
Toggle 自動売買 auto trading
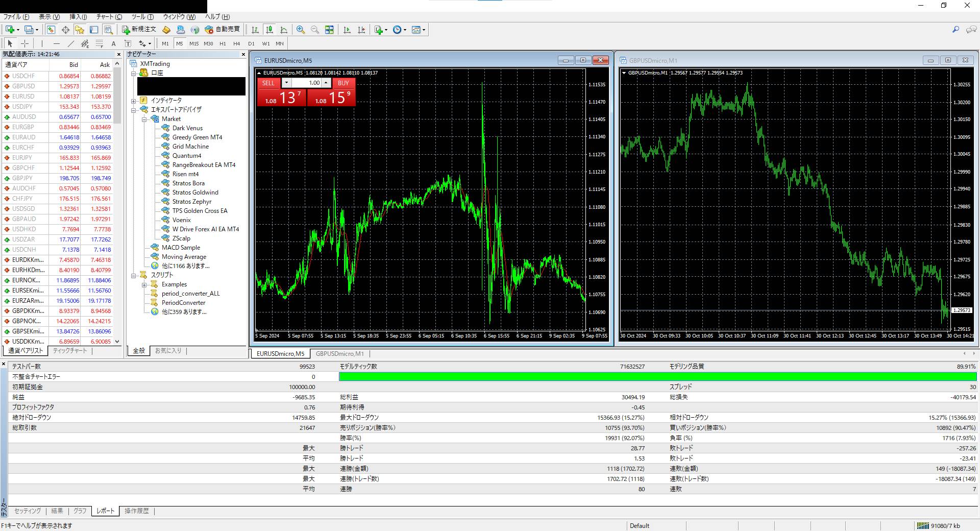[222, 30]
